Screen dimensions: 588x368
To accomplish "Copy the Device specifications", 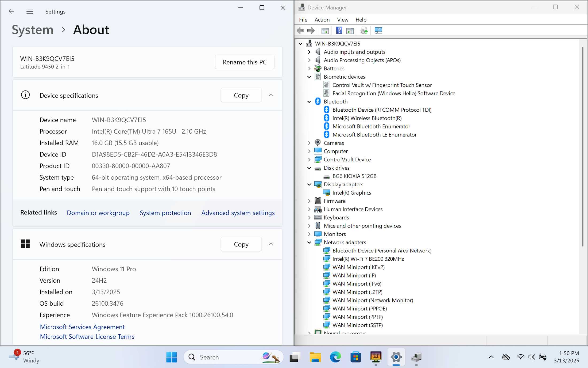I will point(241,95).
